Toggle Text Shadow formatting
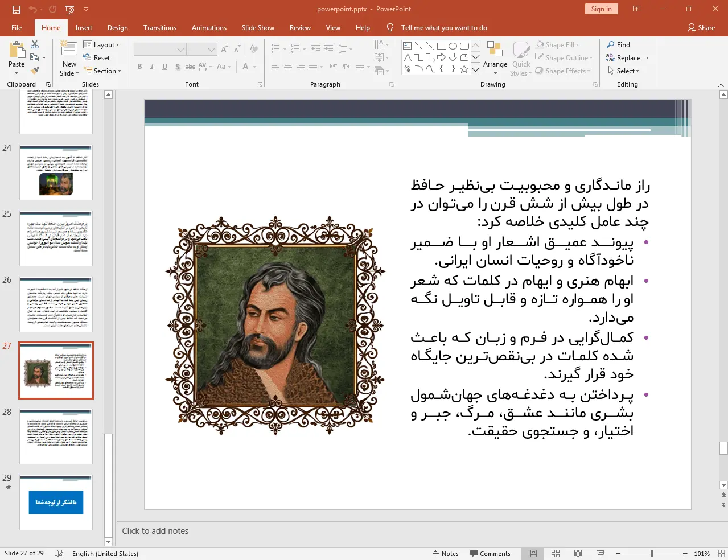This screenshot has height=560, width=728. (177, 67)
